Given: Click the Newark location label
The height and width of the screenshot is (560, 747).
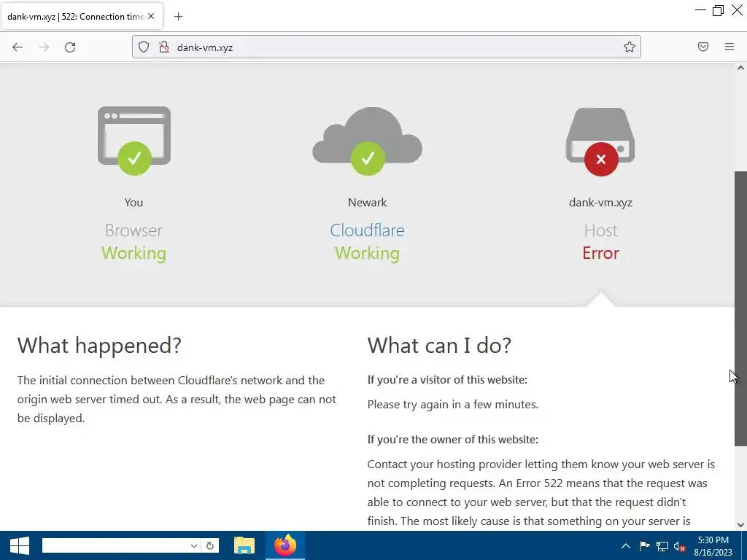Looking at the screenshot, I should pos(368,203).
